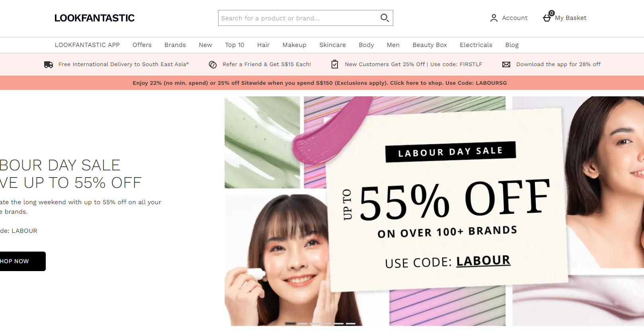Click the clipboard checkmark icon

point(335,64)
